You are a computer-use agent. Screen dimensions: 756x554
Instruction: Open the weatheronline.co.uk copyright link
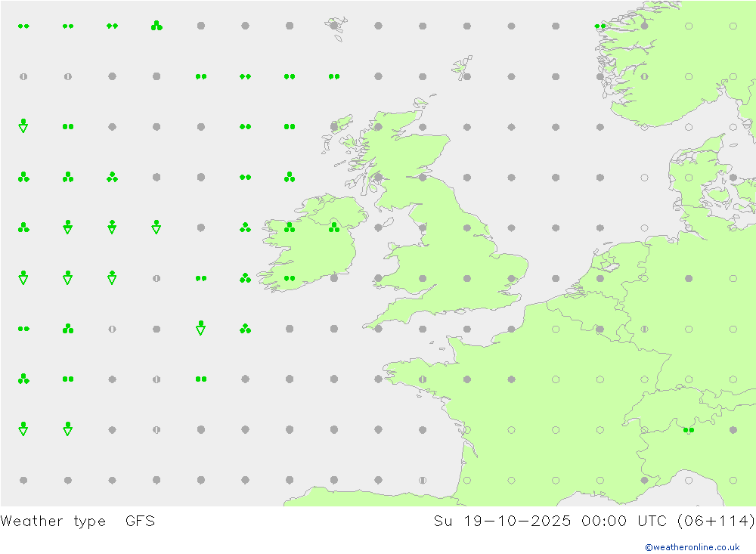tap(692, 547)
